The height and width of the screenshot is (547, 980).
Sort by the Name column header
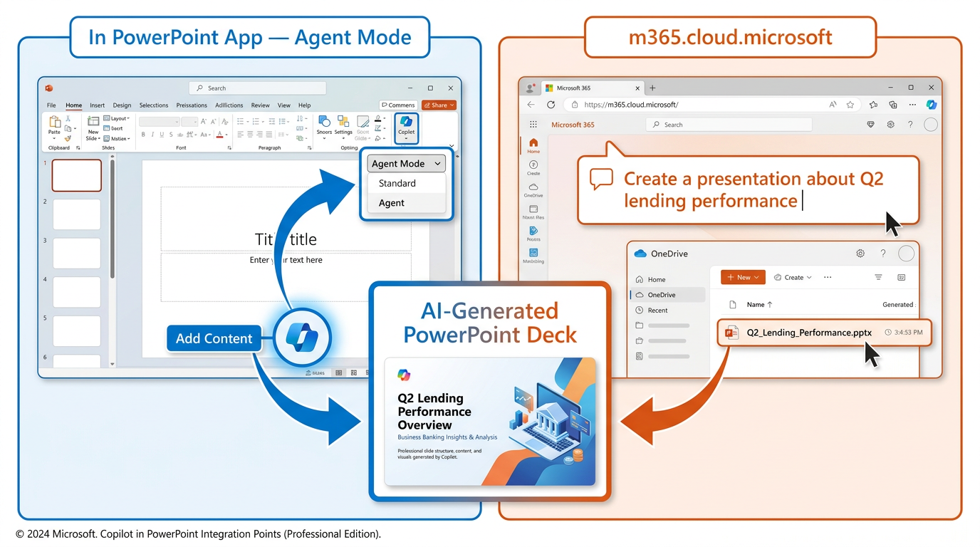759,305
